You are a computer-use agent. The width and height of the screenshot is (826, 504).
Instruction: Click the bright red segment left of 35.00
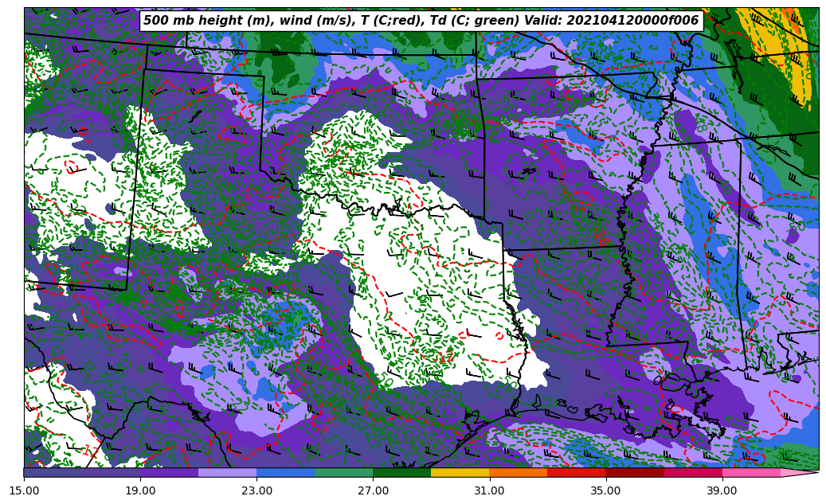click(576, 472)
